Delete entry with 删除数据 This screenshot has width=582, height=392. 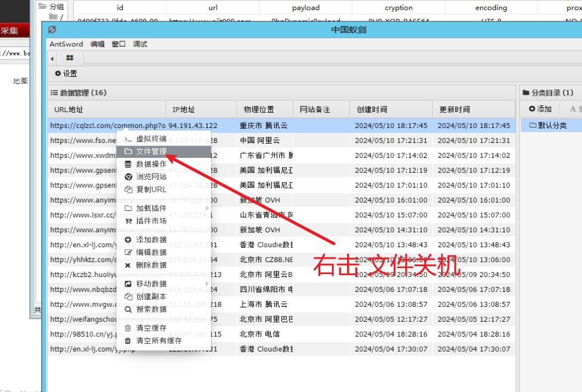click(x=151, y=265)
